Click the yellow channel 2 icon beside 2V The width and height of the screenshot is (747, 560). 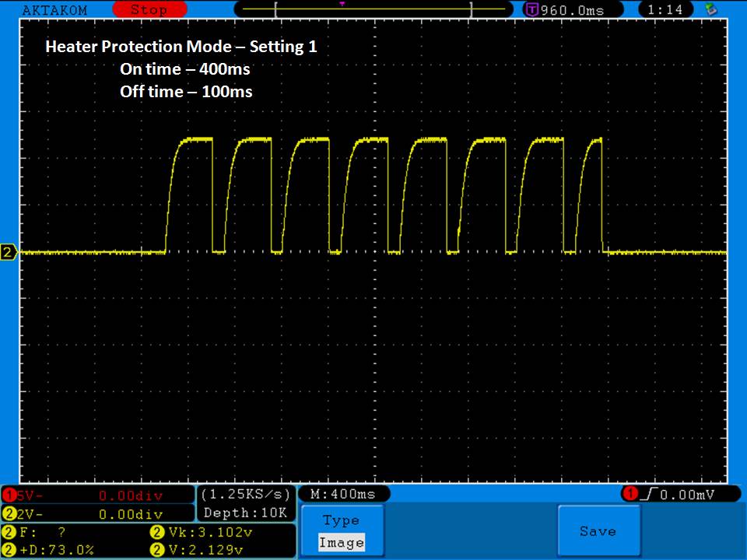click(x=10, y=513)
